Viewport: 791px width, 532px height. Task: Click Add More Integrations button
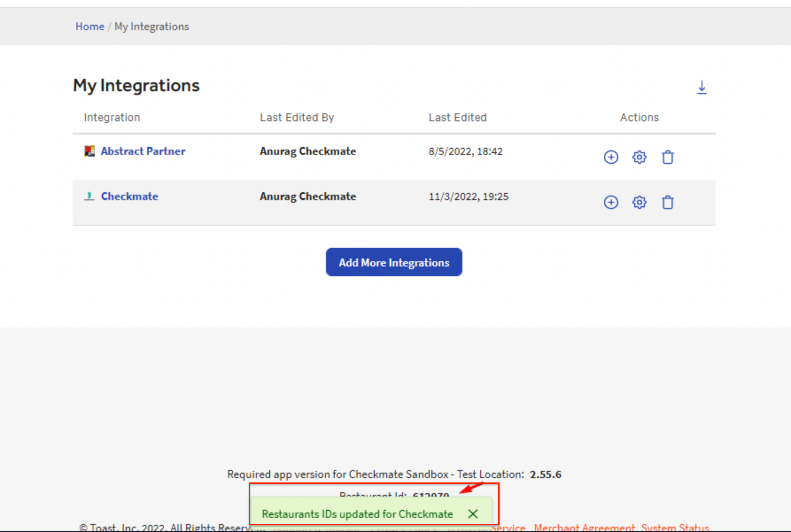(x=394, y=262)
